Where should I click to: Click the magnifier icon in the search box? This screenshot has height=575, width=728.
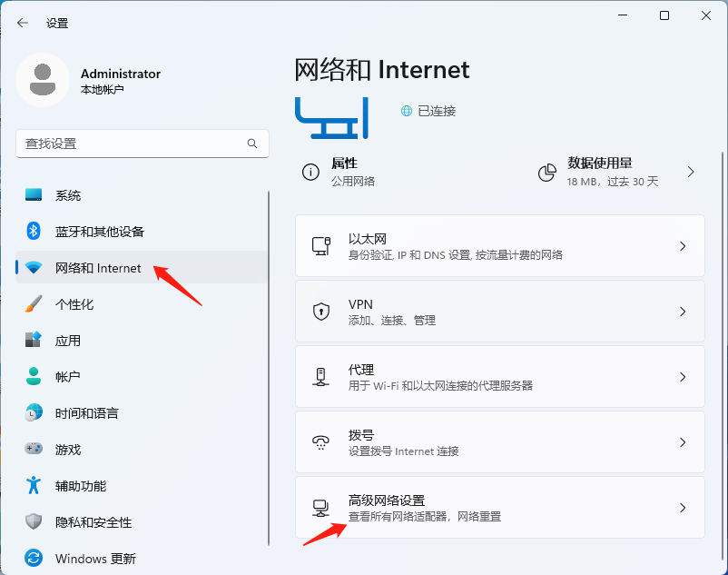click(x=252, y=144)
